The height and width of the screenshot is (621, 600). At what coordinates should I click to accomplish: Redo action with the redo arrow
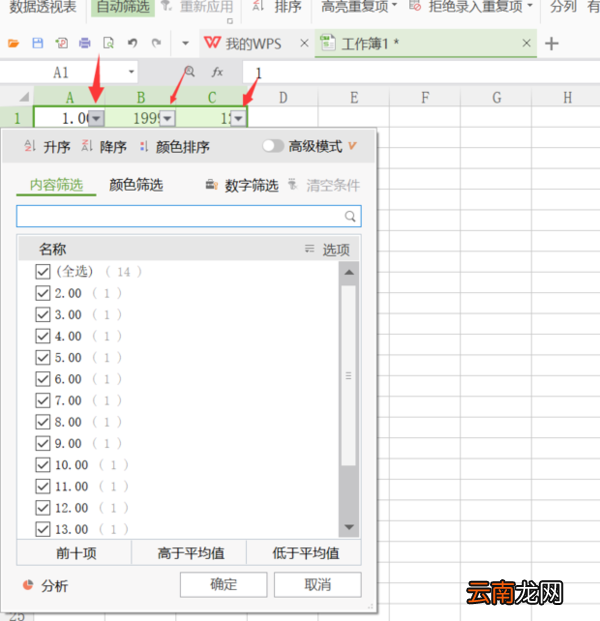pyautogui.click(x=156, y=43)
